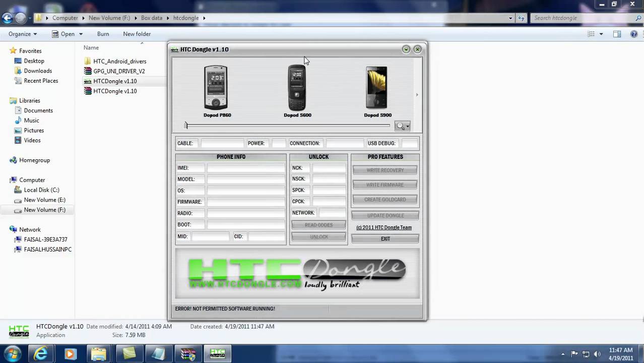Click the UPDATE DONGLE button

coord(385,216)
